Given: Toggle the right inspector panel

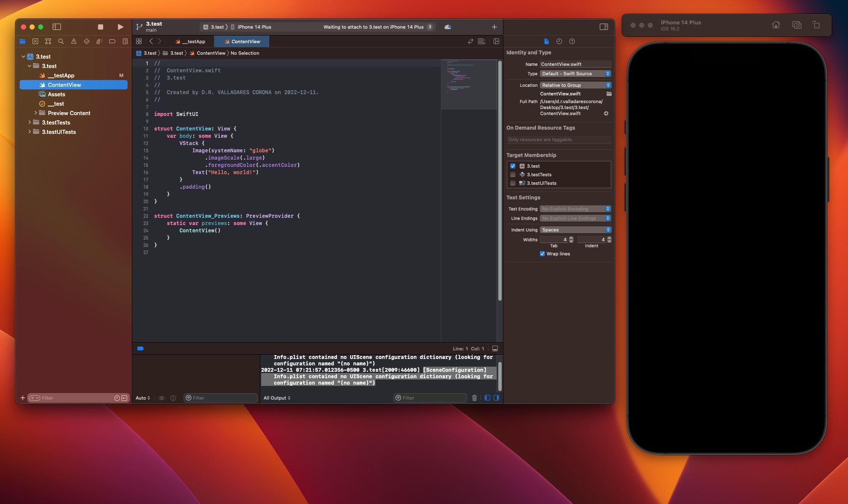Looking at the screenshot, I should coord(604,27).
